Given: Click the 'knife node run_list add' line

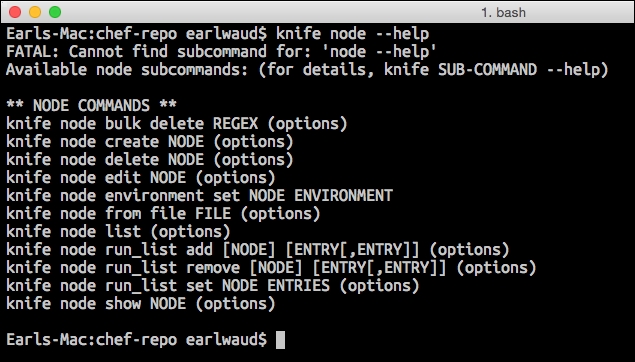Looking at the screenshot, I should click(258, 249).
